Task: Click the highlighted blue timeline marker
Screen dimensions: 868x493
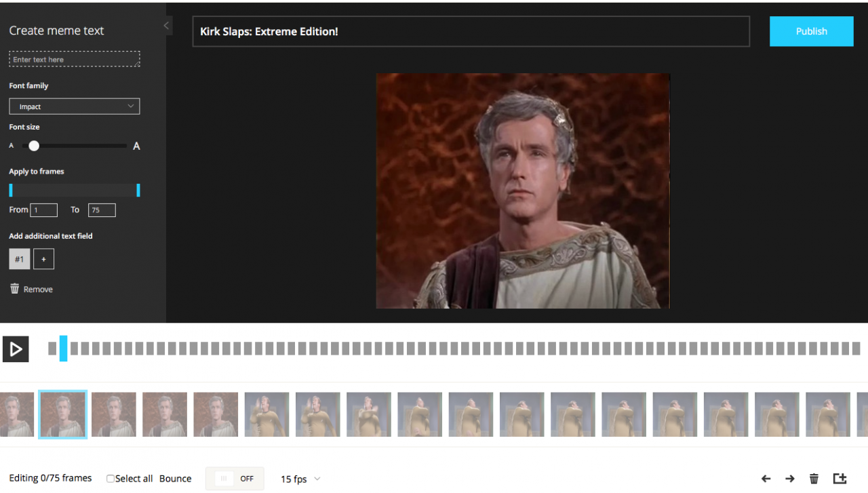Action: coord(63,349)
